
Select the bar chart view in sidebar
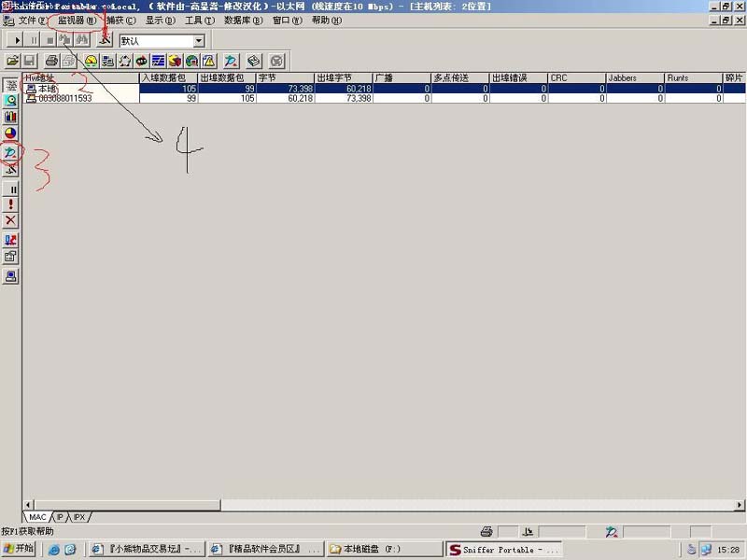11,117
